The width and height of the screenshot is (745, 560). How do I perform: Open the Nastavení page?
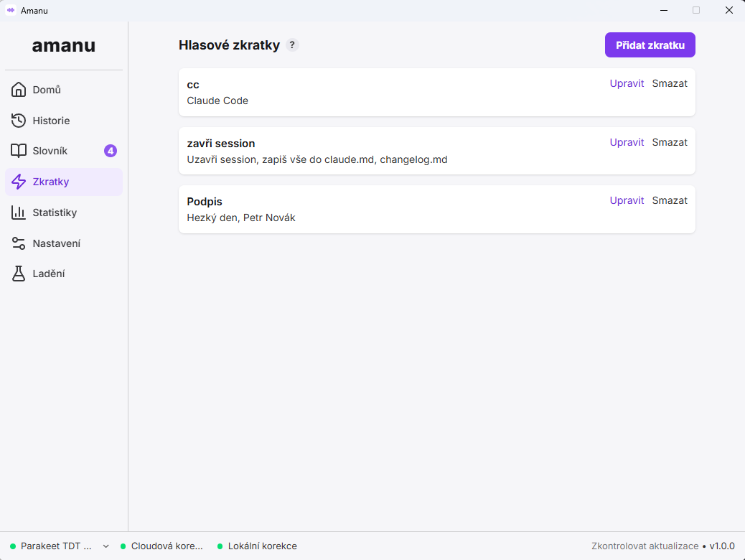pos(64,243)
